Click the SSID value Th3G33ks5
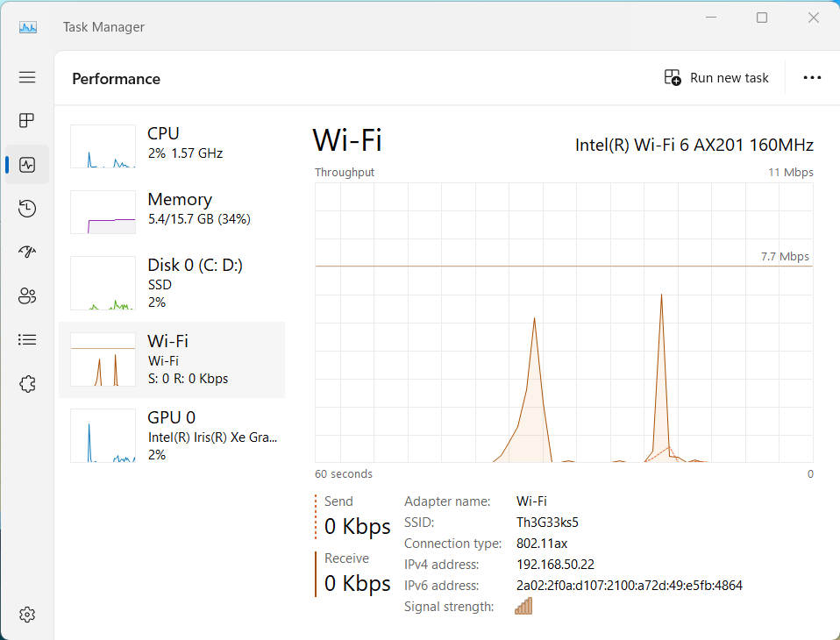The image size is (840, 640). click(x=547, y=523)
